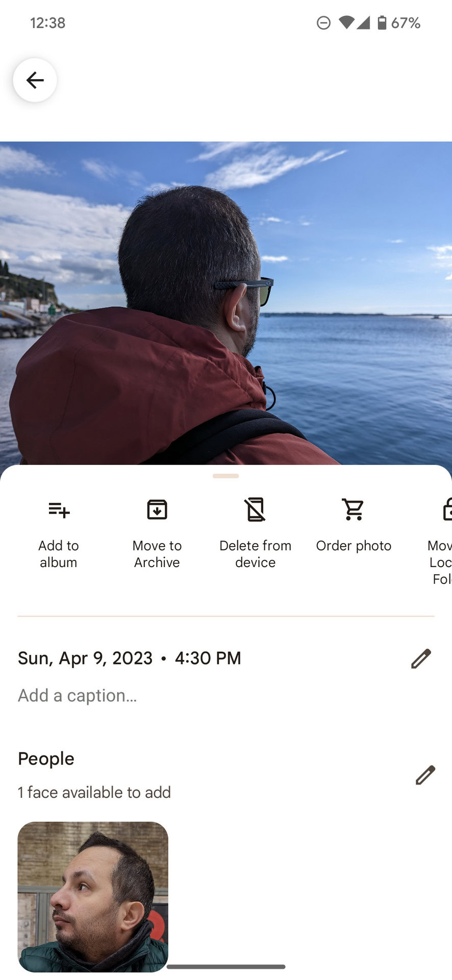Tap the Order photo label
452x980 pixels.
pyautogui.click(x=354, y=546)
